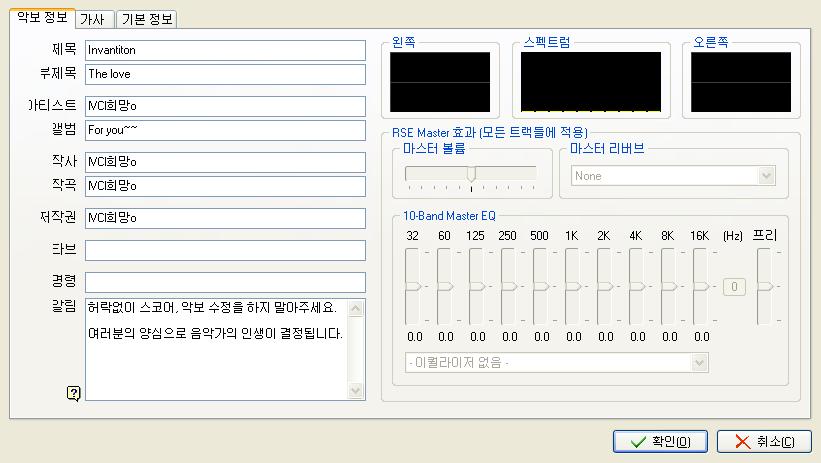Screen dimensions: 821x463
Task: Click the empty 경령 input field
Action: click(225, 282)
